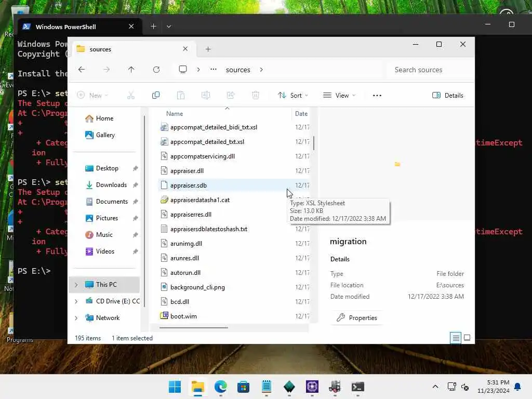Image resolution: width=532 pixels, height=399 pixels.
Task: Open File Explorer from the taskbar
Action: [198, 387]
